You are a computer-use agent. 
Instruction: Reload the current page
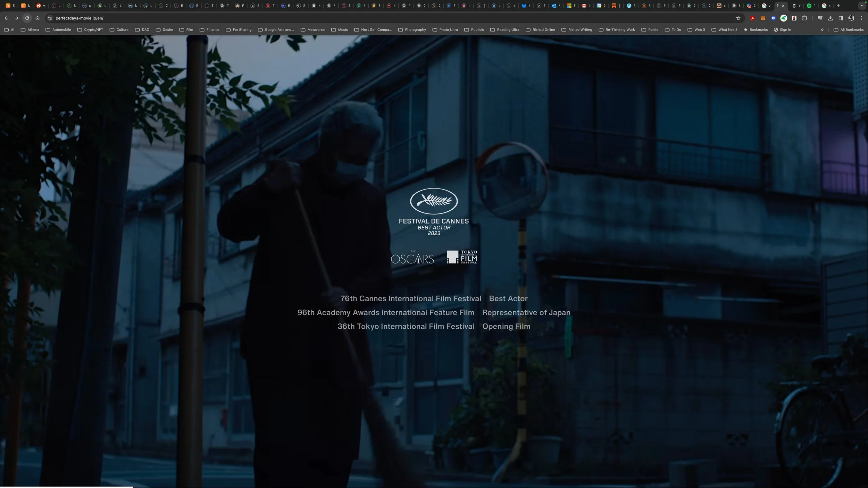pos(27,18)
